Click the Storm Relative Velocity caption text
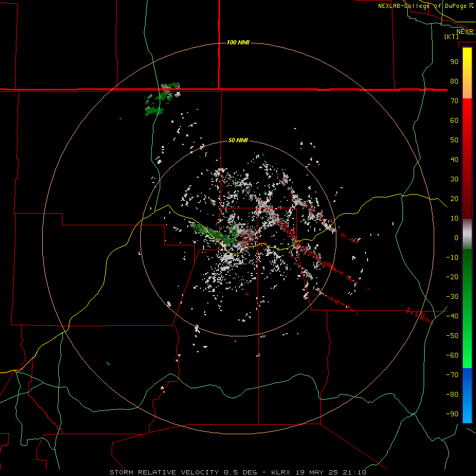Screen dimensions: 476x476 click(x=237, y=472)
